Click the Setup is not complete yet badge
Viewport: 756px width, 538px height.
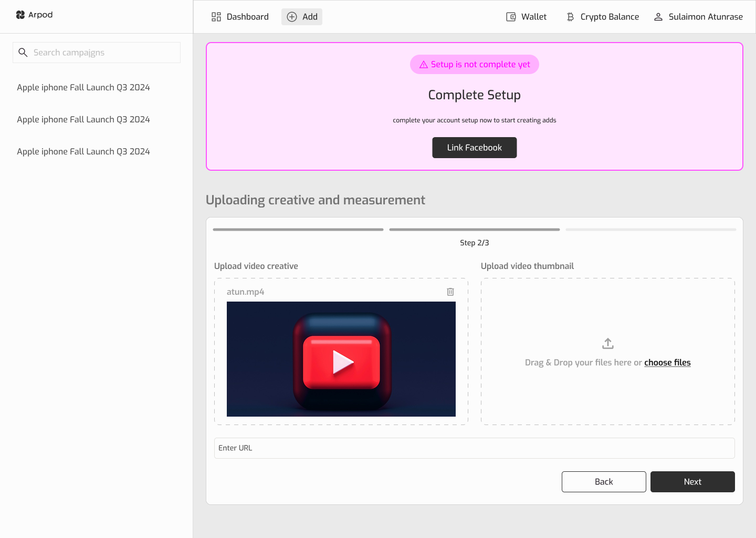coord(475,65)
